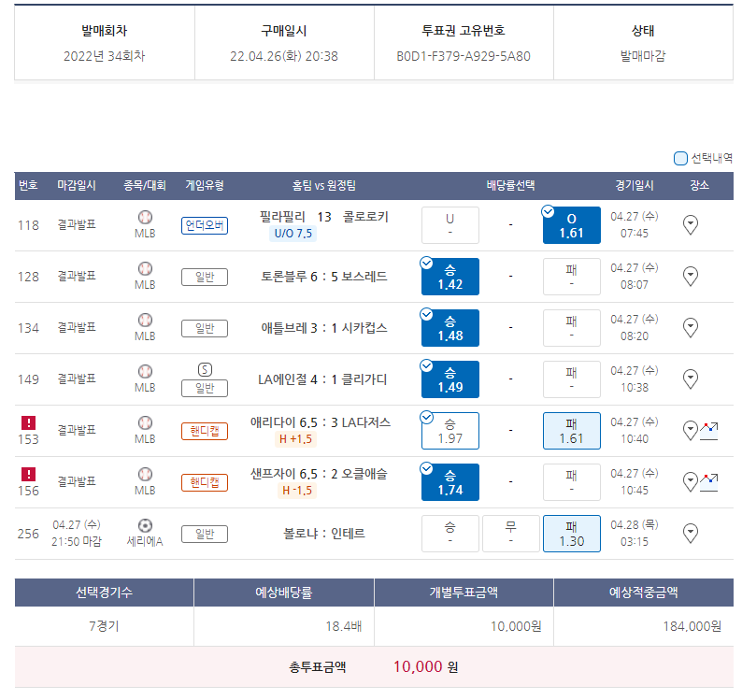Open venue location icon for game 153
Screen dimensions: 742x700
691,431
